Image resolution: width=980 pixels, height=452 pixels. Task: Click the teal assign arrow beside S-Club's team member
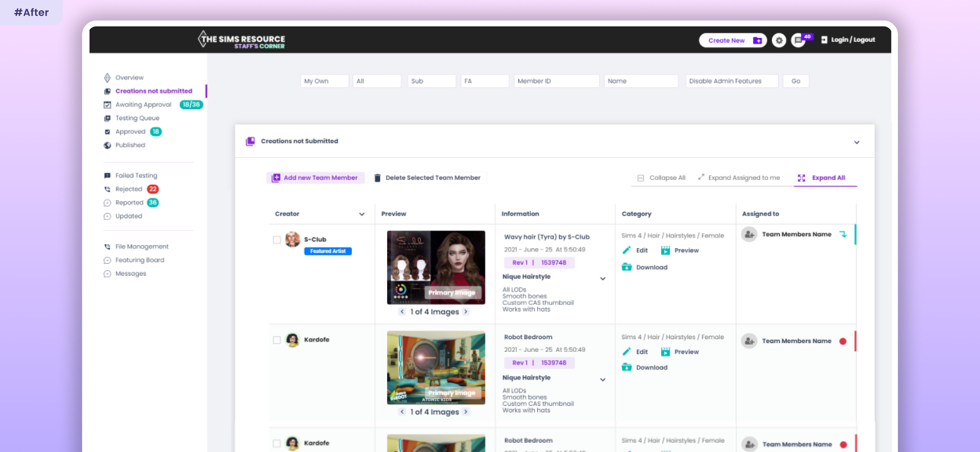pyautogui.click(x=843, y=235)
